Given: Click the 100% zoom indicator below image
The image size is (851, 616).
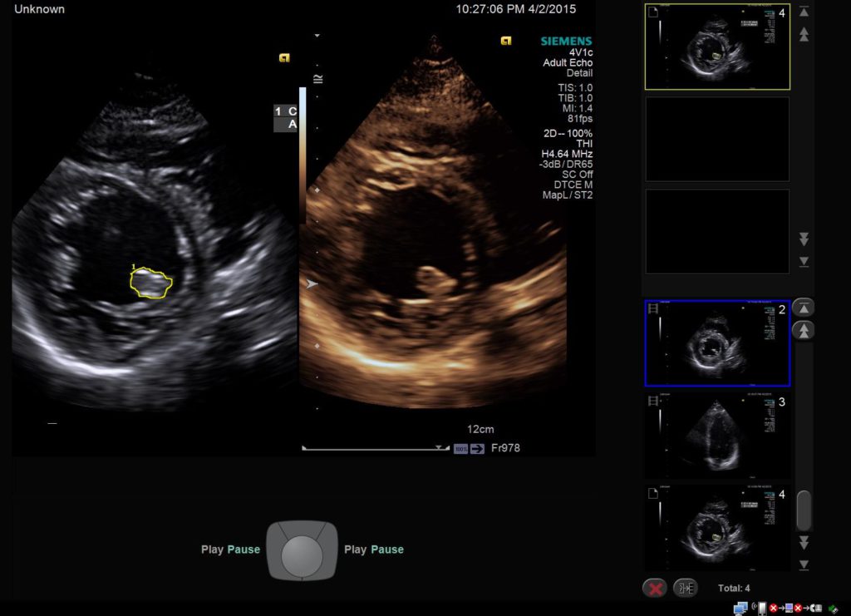Looking at the screenshot, I should point(460,449).
